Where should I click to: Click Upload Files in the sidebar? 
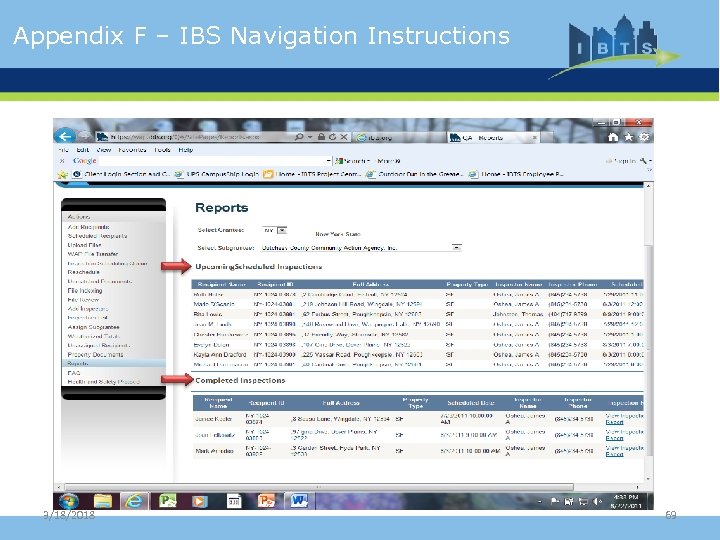[84, 245]
